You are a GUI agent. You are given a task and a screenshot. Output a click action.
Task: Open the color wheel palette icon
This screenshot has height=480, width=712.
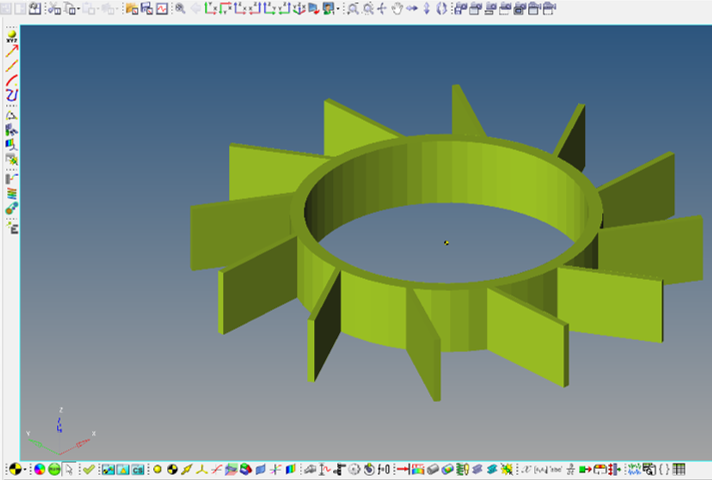tap(39, 469)
